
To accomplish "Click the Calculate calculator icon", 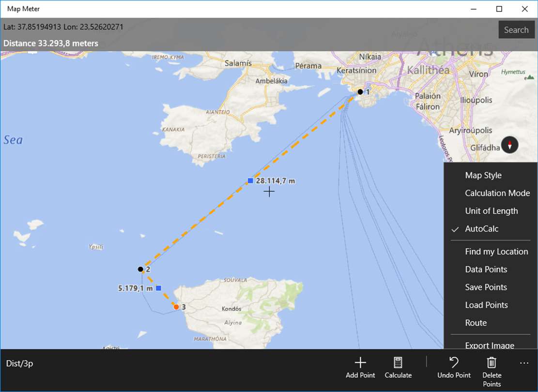I will click(x=398, y=362).
